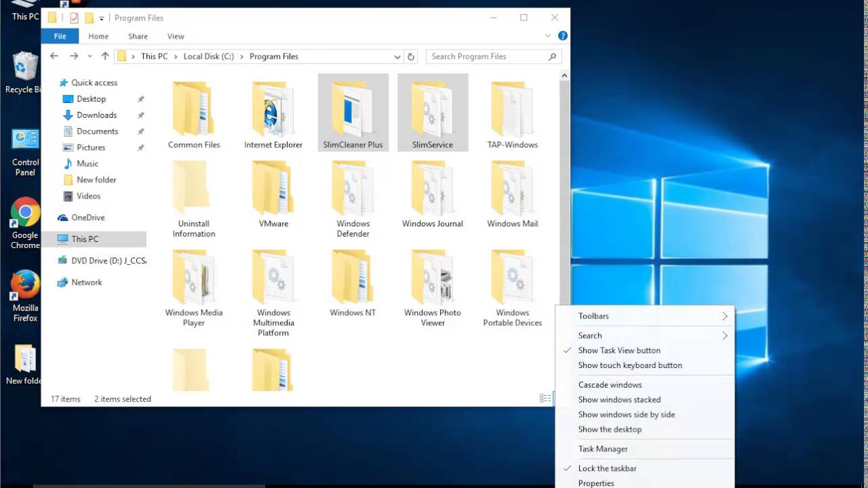The width and height of the screenshot is (868, 488).
Task: Open Quick access in navigation pane
Action: [x=94, y=83]
